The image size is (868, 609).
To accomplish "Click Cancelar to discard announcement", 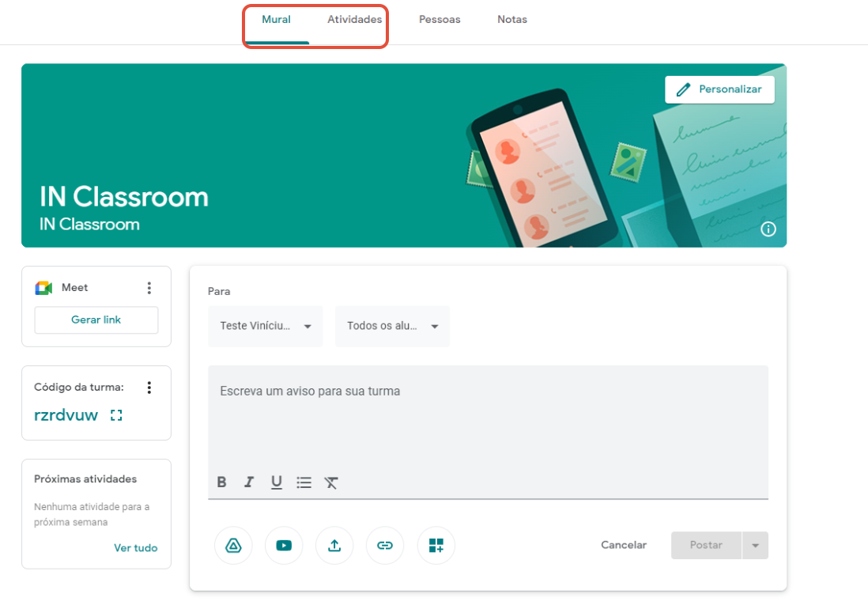I will click(624, 545).
